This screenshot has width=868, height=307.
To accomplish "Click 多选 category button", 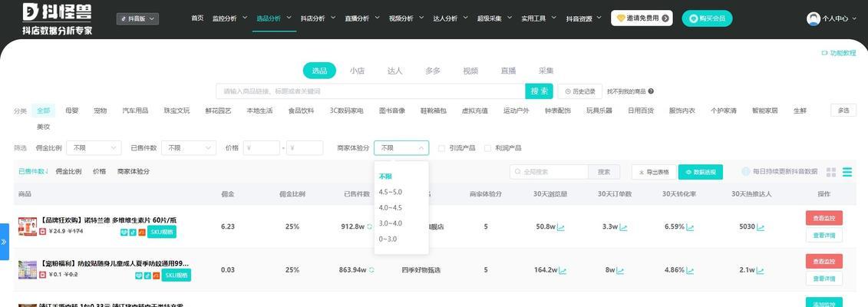I will 843,111.
